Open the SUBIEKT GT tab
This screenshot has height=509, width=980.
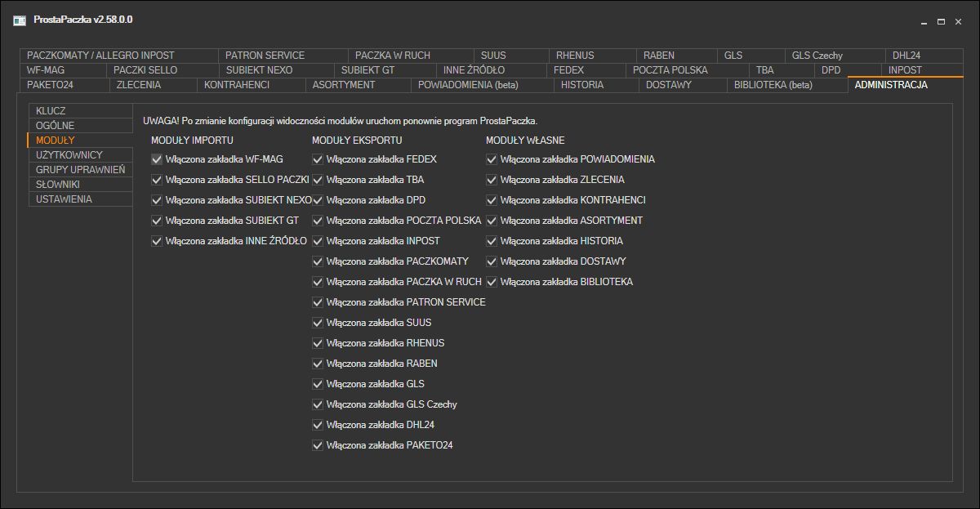(x=384, y=70)
